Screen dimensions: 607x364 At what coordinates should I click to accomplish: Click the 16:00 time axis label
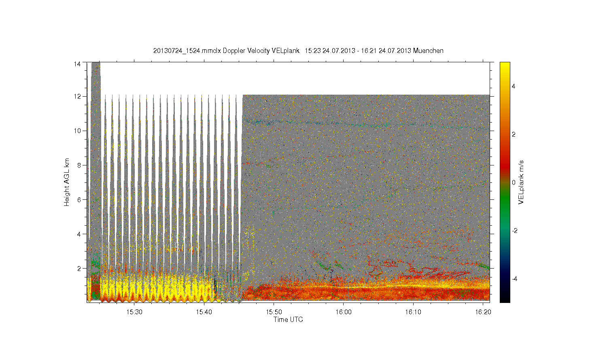(x=343, y=312)
